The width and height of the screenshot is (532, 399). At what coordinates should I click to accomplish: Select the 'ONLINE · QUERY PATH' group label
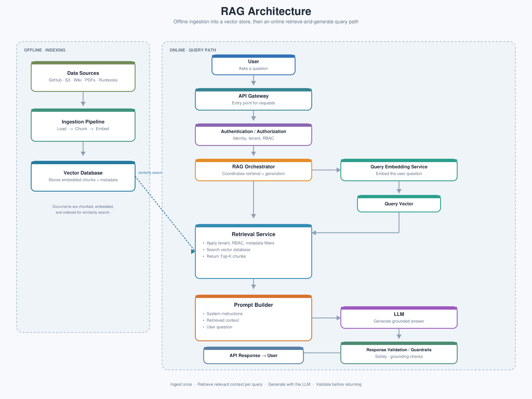click(193, 50)
